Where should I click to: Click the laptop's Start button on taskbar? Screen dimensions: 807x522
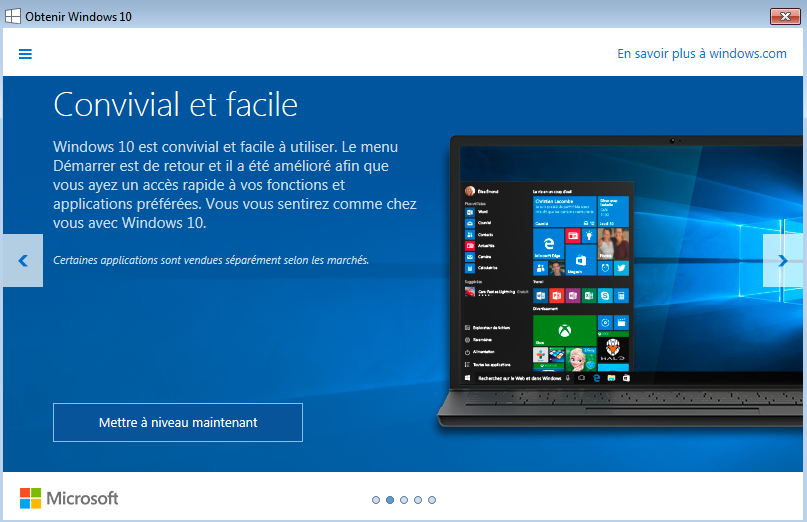point(467,378)
